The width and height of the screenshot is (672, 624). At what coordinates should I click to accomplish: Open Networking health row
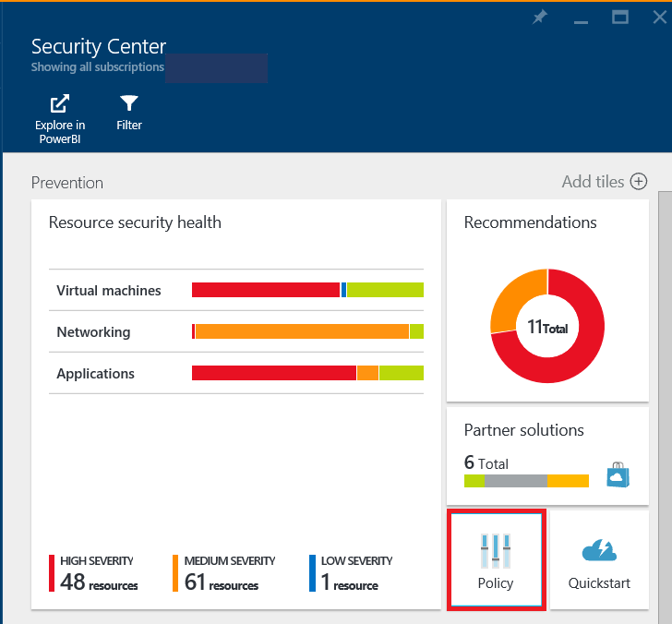click(236, 331)
